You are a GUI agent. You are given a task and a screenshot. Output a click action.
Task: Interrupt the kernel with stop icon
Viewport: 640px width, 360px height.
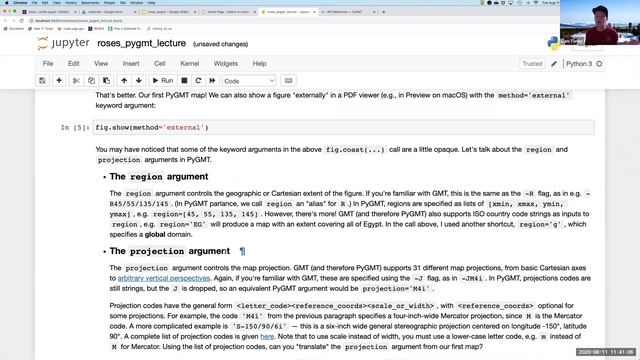pos(184,81)
